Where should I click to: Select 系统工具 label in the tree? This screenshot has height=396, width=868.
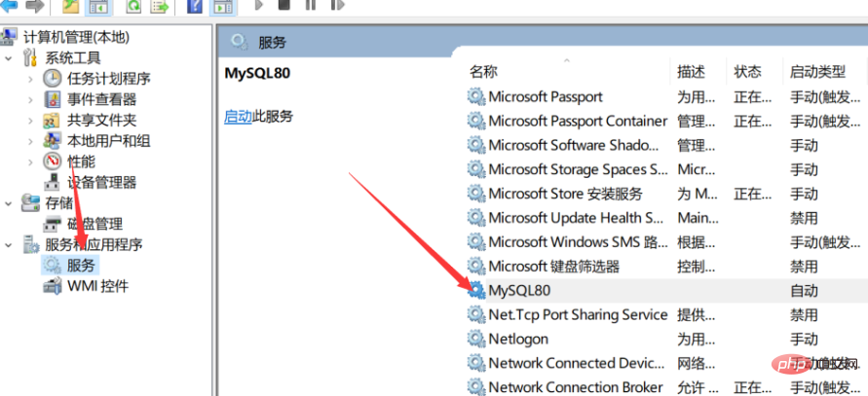pos(73,58)
